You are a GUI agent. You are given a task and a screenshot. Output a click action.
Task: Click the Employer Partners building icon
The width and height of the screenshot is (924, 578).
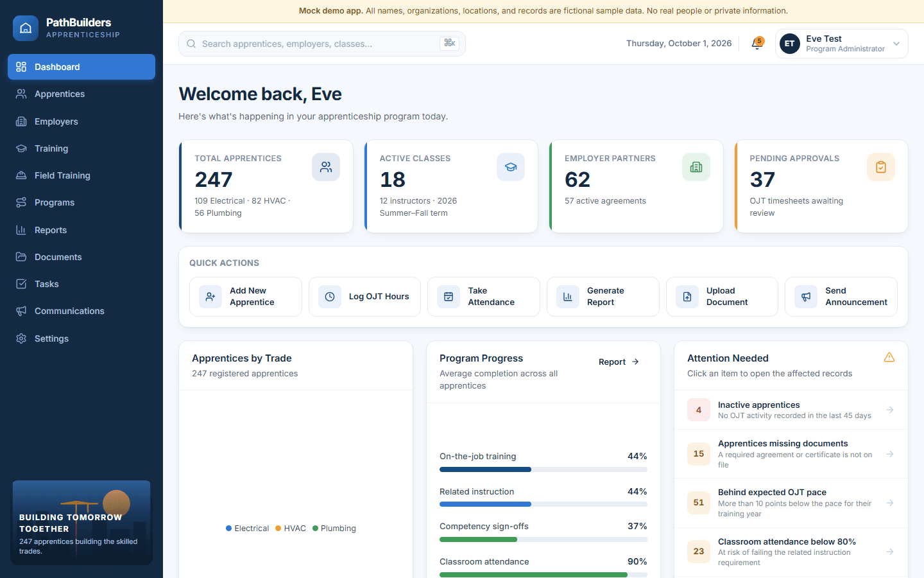point(696,167)
